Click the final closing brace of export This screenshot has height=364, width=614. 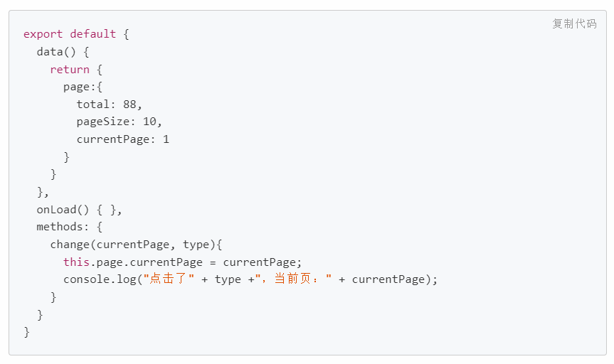tap(27, 332)
